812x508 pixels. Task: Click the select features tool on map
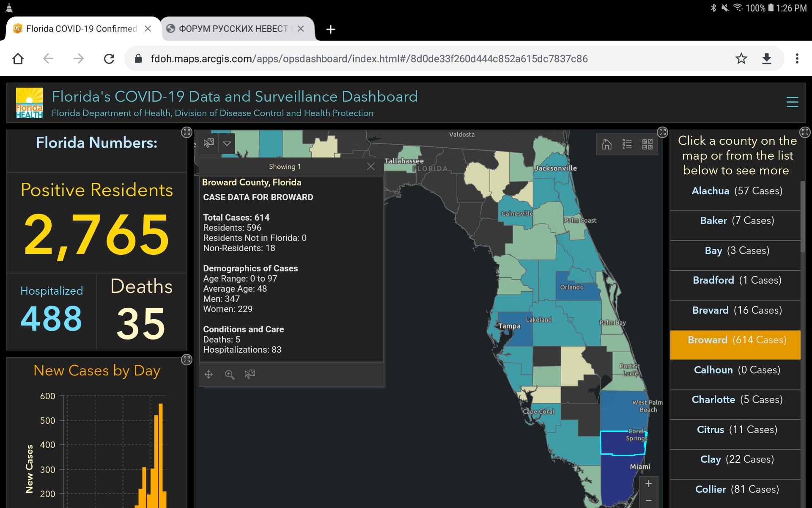(209, 143)
